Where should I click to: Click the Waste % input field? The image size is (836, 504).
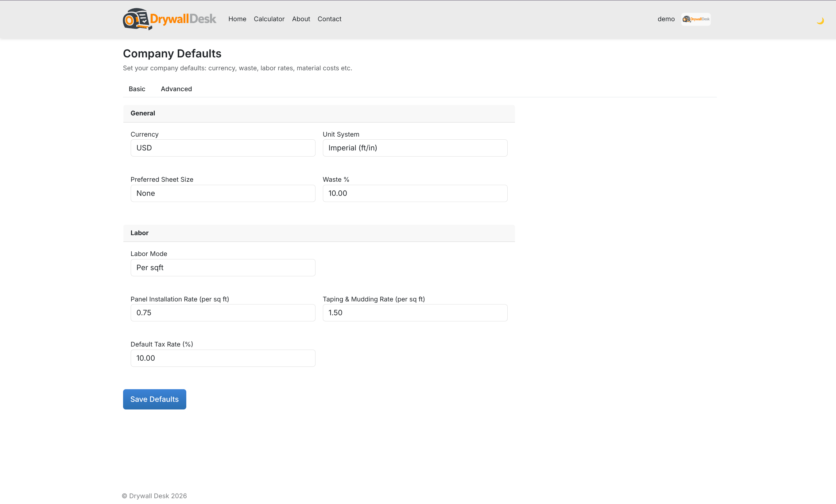click(415, 193)
